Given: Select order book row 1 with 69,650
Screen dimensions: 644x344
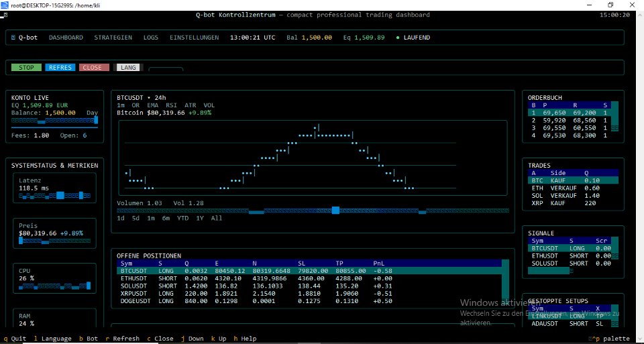Looking at the screenshot, I should tap(570, 113).
